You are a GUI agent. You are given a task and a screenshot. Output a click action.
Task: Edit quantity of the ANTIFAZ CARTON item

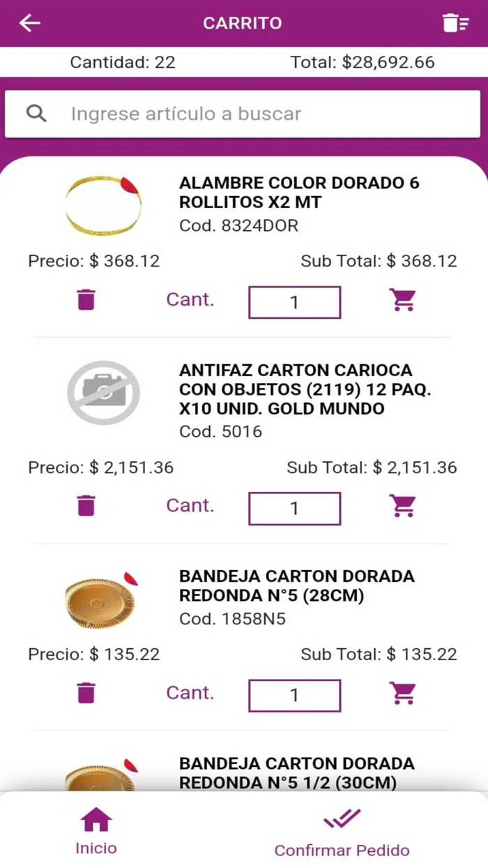(x=293, y=508)
